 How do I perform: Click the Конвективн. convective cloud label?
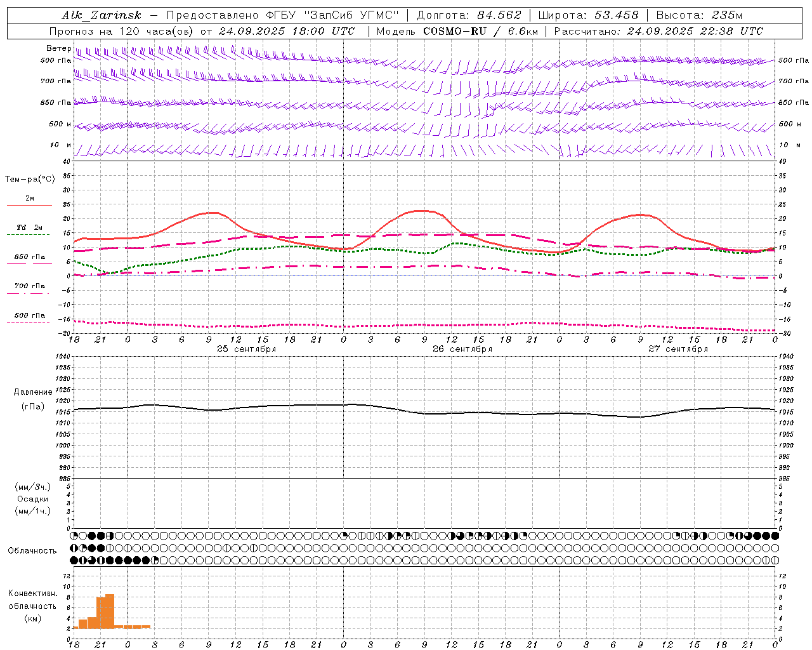[33, 594]
